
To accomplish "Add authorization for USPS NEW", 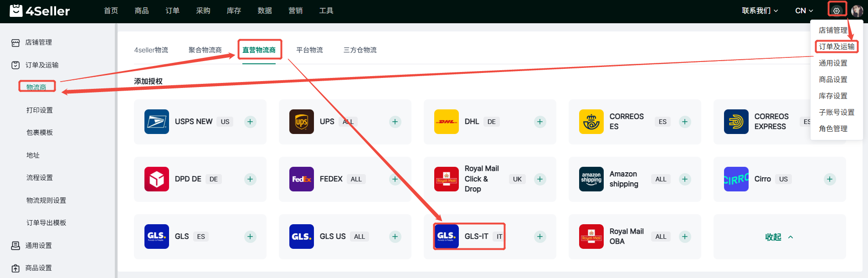I will (x=250, y=122).
